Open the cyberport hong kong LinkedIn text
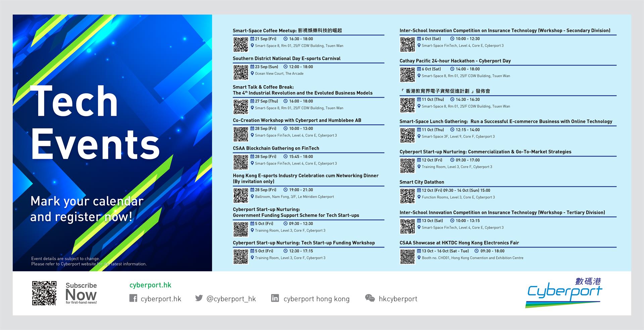The height and width of the screenshot is (330, 644). tap(316, 299)
